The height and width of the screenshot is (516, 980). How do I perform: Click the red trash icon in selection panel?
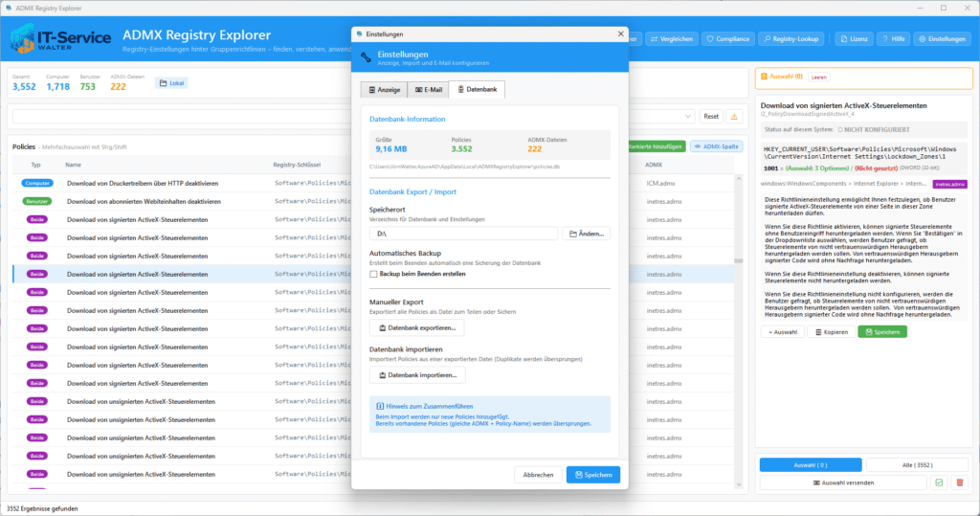[960, 482]
